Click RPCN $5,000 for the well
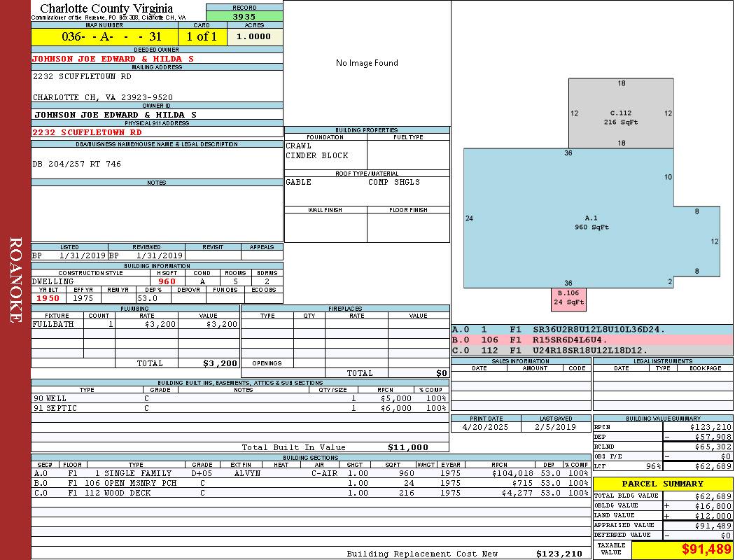Image resolution: width=735 pixels, height=560 pixels. coord(396,399)
